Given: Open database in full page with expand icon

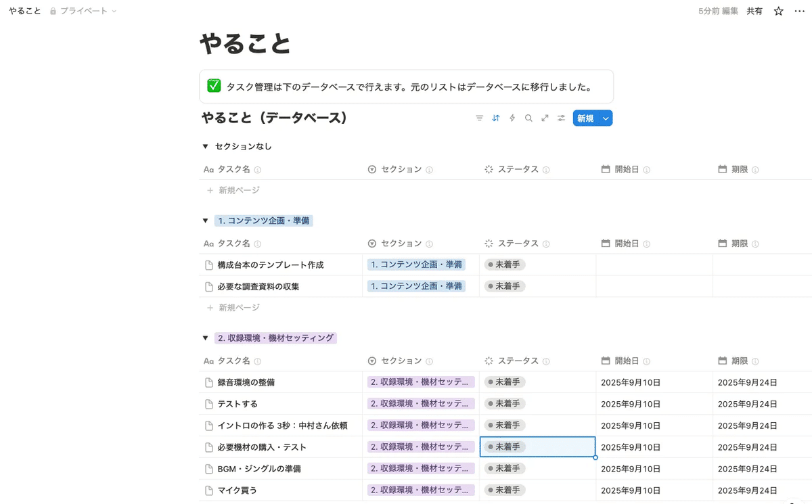Looking at the screenshot, I should click(x=545, y=118).
